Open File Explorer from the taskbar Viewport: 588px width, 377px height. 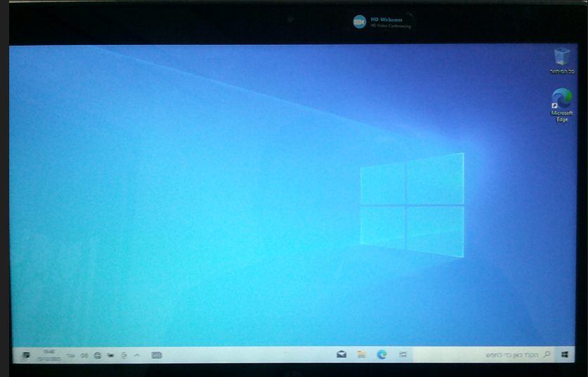(361, 355)
